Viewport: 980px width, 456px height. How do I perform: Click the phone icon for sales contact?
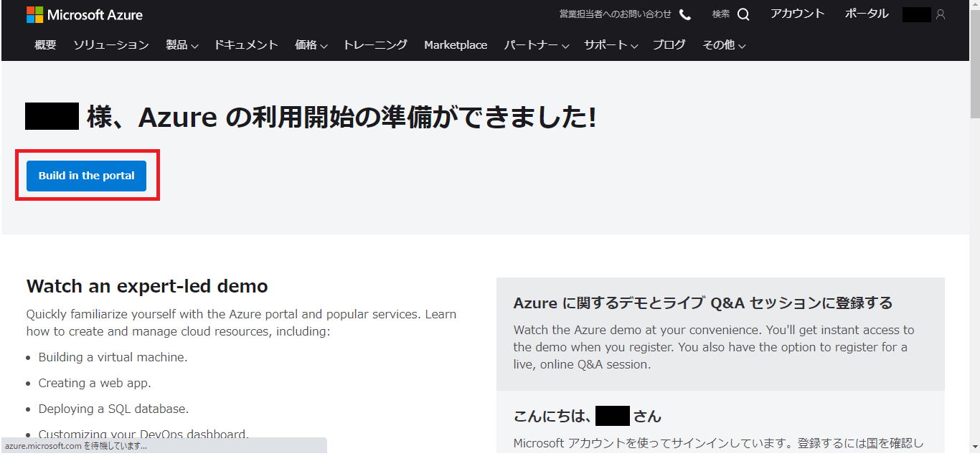685,14
